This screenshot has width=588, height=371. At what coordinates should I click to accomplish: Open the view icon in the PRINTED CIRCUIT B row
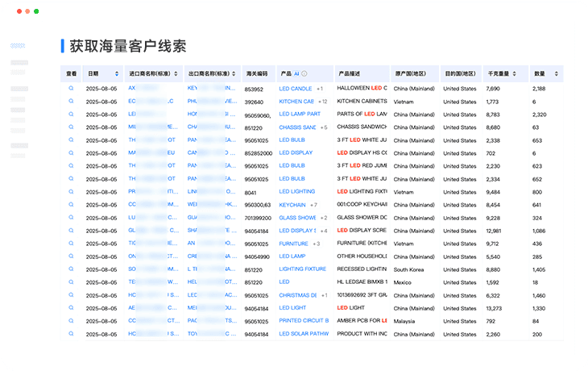pyautogui.click(x=71, y=321)
